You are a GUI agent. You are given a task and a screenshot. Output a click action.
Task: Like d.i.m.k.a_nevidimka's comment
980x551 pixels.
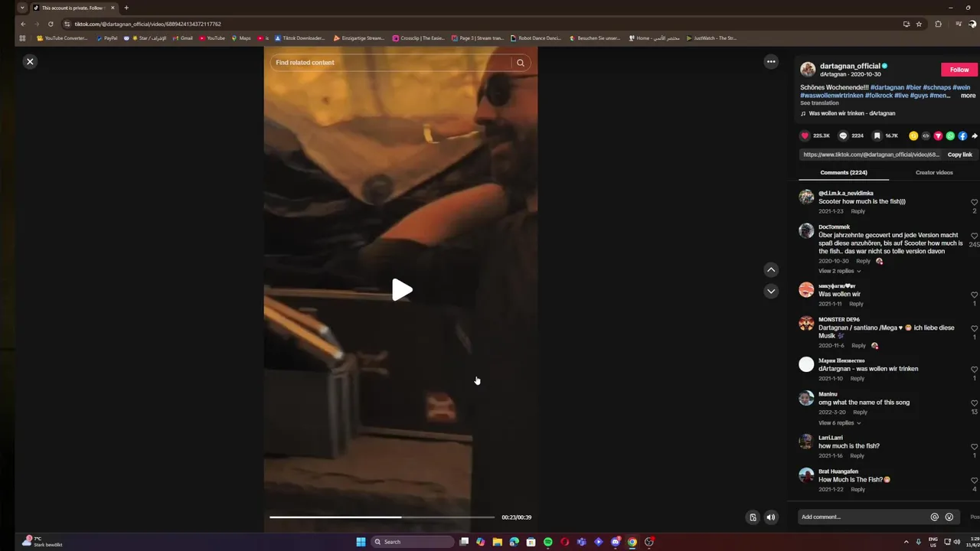pyautogui.click(x=975, y=202)
